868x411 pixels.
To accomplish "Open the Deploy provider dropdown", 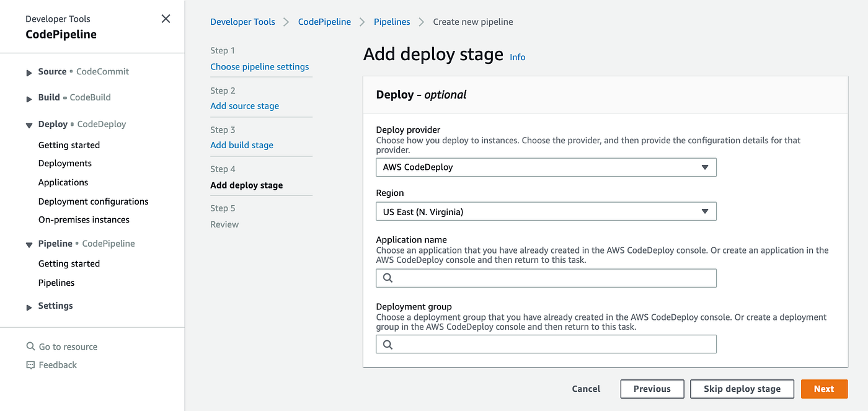I will [546, 167].
